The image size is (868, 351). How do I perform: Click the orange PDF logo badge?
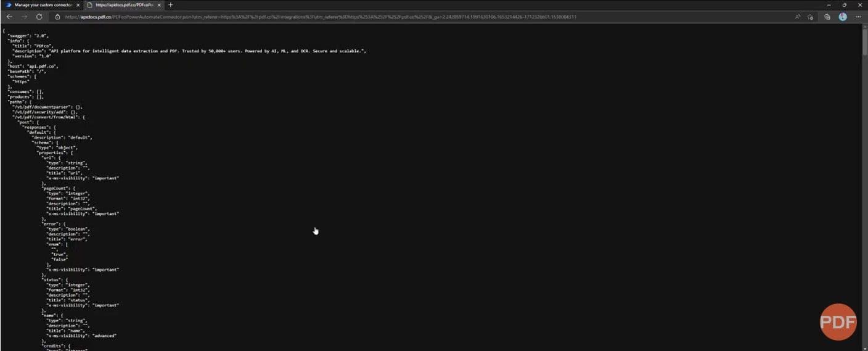(x=838, y=321)
